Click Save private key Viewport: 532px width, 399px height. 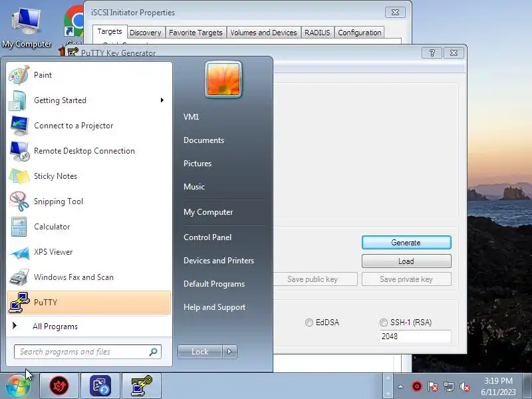[406, 279]
